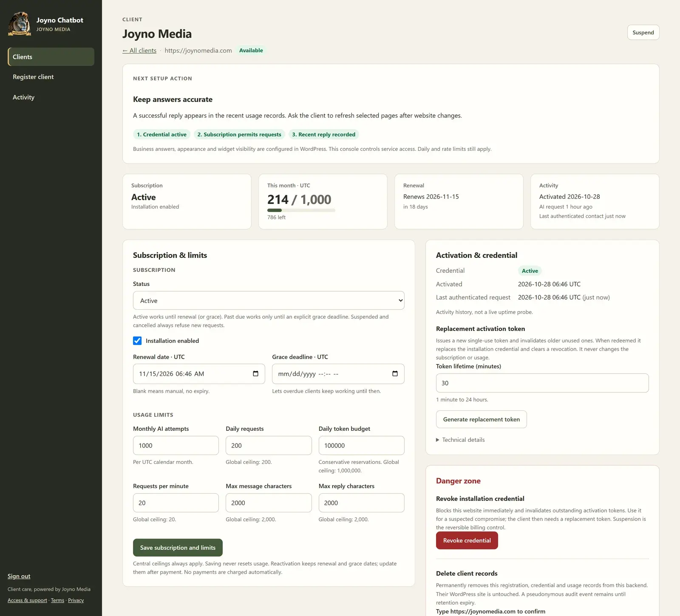The height and width of the screenshot is (616, 680).
Task: Click the Monthly AI attempts field
Action: point(176,446)
